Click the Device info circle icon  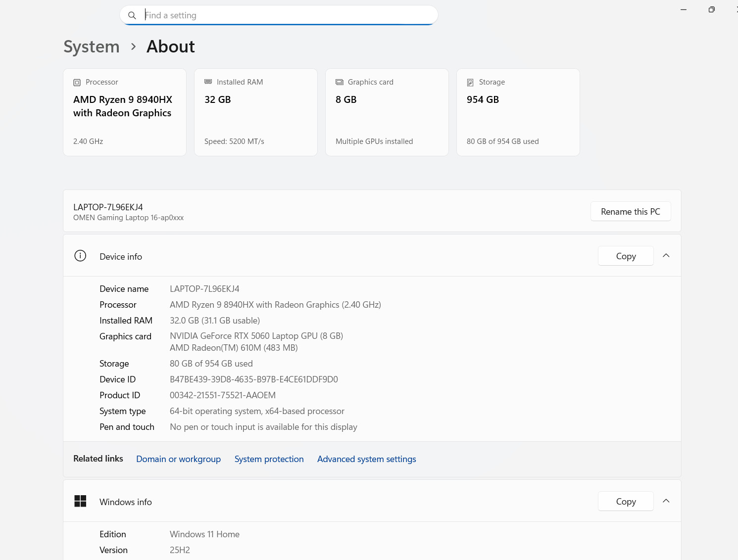[x=80, y=256]
